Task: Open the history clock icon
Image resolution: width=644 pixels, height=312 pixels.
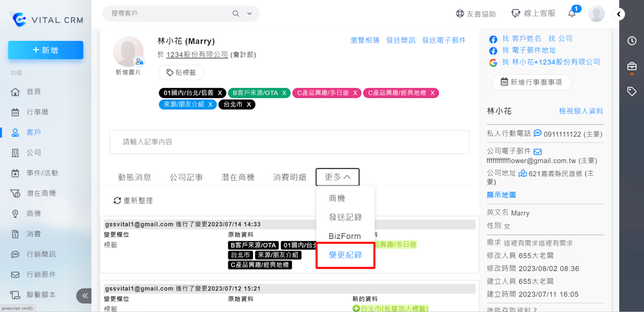Action: 632,41
